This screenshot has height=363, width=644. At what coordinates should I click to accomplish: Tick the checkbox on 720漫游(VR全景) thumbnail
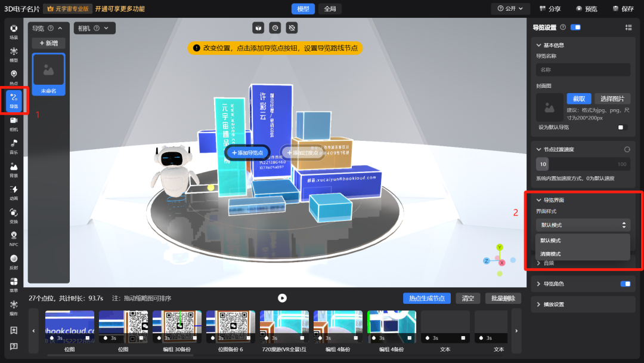[x=302, y=338]
